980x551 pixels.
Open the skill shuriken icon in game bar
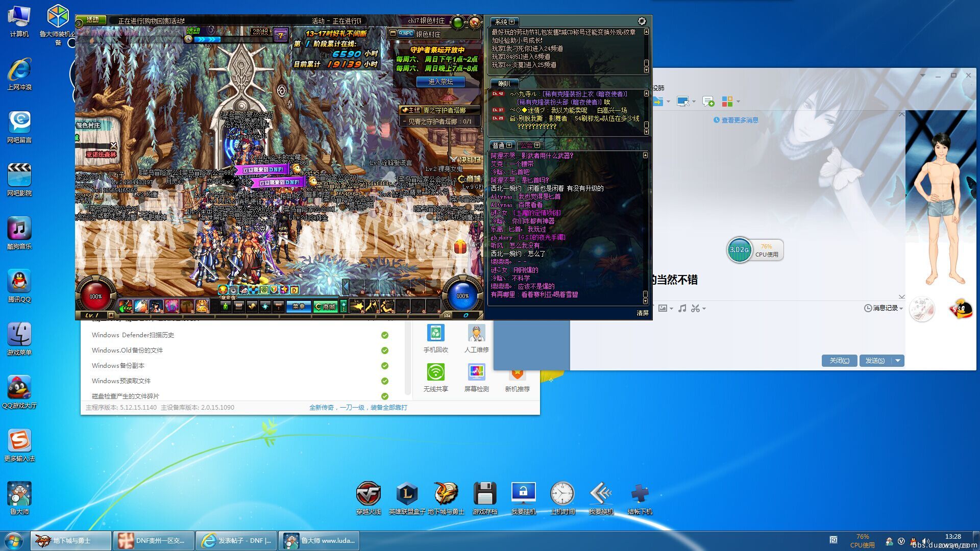coord(265,307)
